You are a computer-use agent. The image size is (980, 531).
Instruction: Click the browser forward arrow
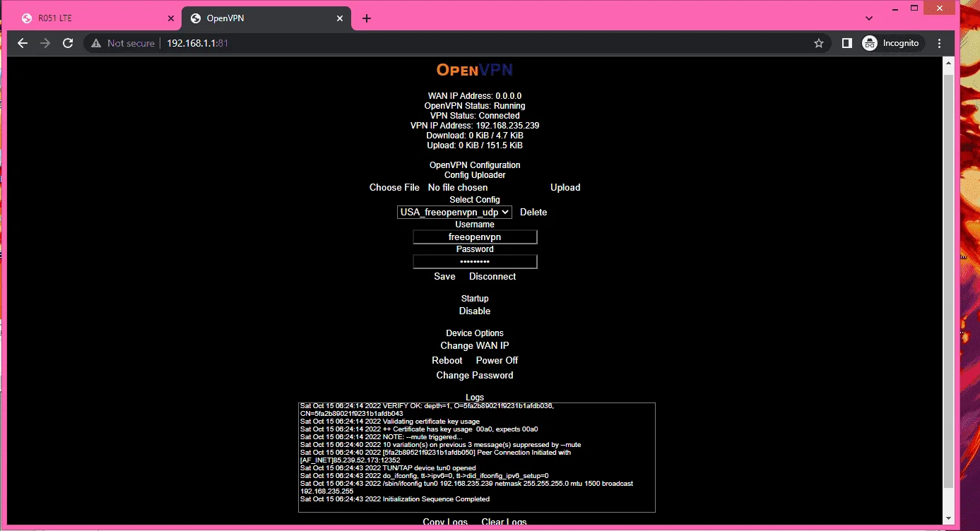(x=45, y=43)
